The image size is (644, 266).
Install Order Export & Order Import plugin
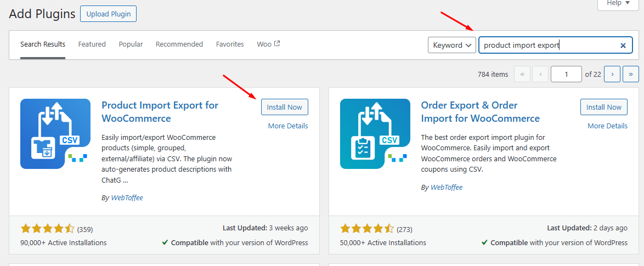coord(604,107)
